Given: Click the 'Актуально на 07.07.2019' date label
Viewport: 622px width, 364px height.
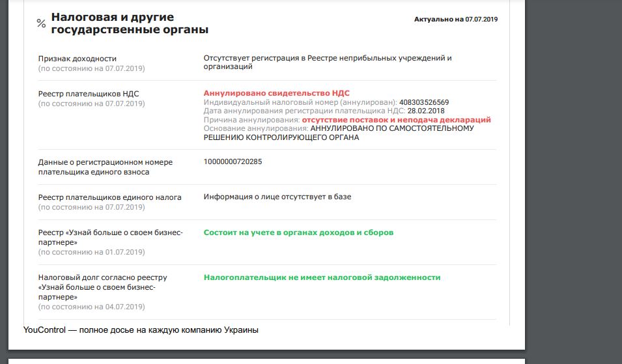Looking at the screenshot, I should coord(456,19).
